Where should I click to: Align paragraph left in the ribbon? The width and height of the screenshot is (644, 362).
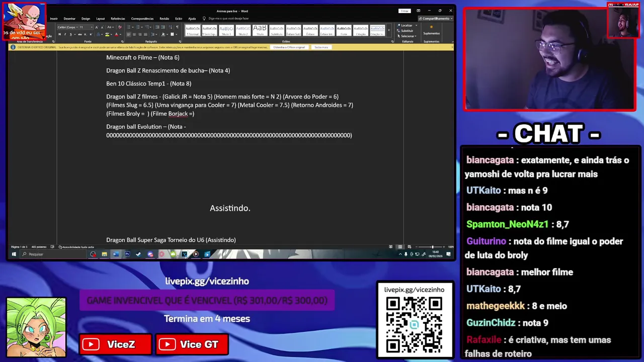pyautogui.click(x=128, y=34)
